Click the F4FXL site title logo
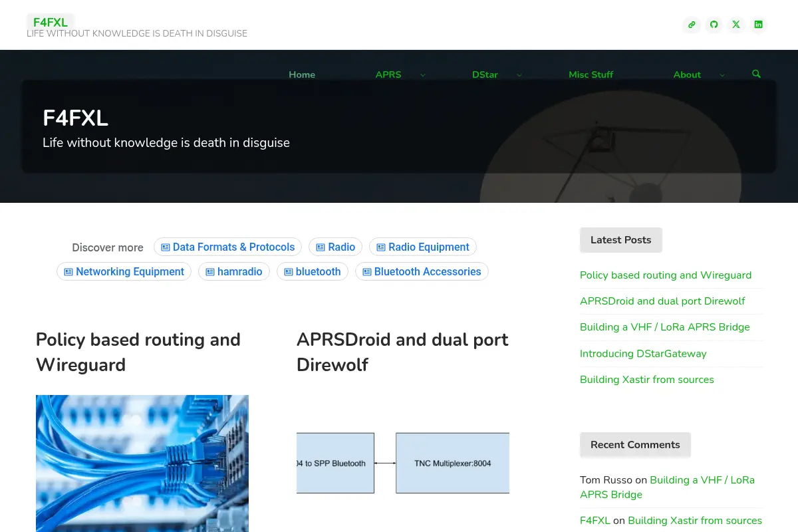The height and width of the screenshot is (532, 798). 51,23
